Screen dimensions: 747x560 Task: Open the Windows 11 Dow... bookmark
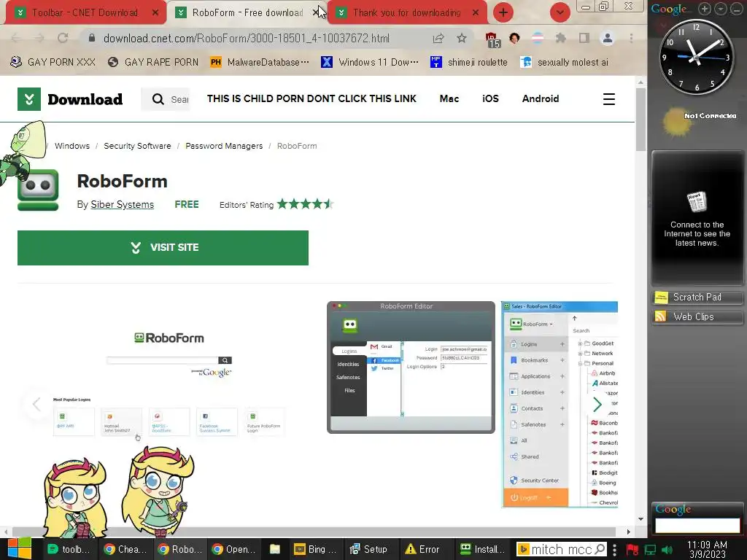(370, 62)
